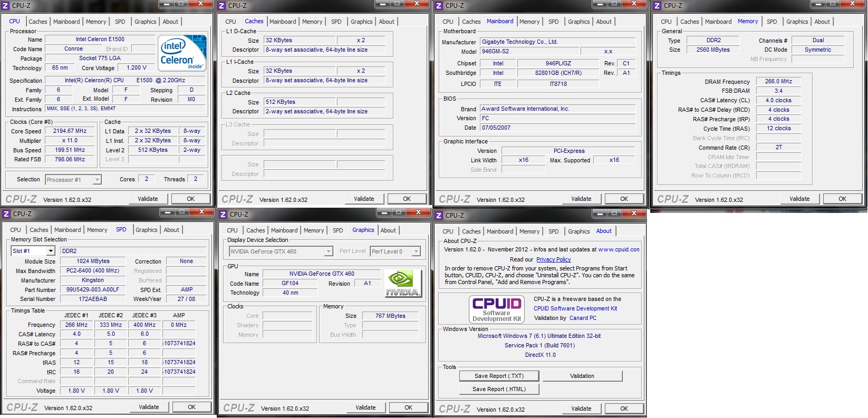Open the title bar icon menu of the Mainboard window
This screenshot has height=418, width=868.
[x=439, y=6]
